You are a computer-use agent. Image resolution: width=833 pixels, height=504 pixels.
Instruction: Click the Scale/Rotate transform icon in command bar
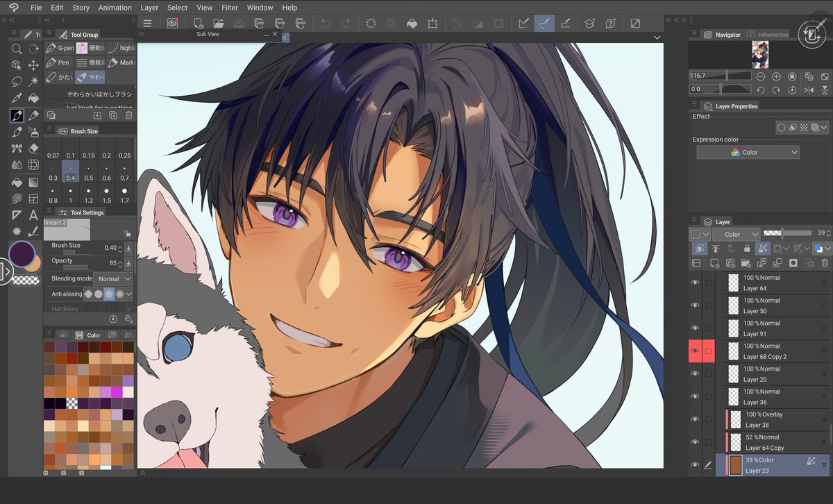click(x=432, y=23)
